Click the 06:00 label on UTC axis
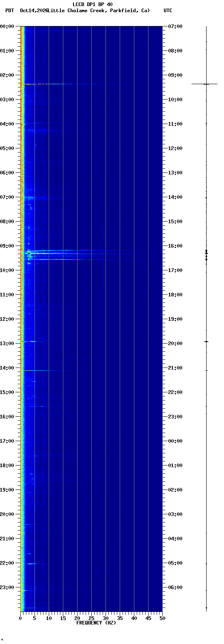 (175, 587)
